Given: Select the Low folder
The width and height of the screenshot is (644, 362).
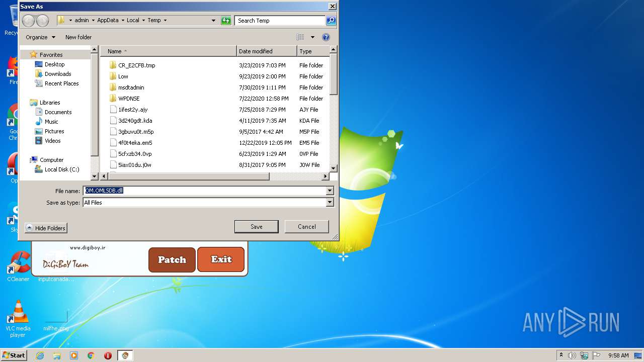Looking at the screenshot, I should [123, 76].
